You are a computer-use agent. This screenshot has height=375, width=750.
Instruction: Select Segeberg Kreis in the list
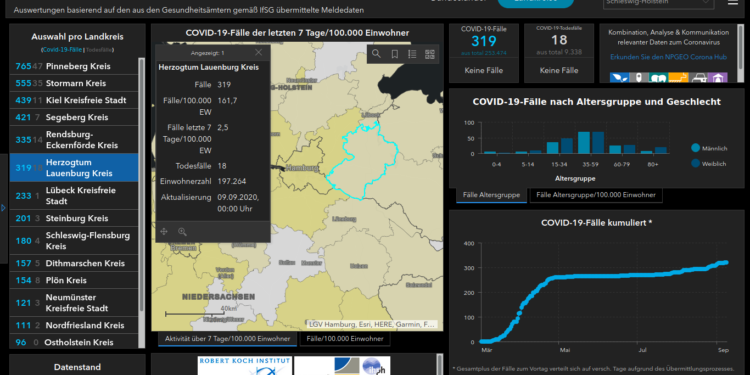click(x=74, y=117)
